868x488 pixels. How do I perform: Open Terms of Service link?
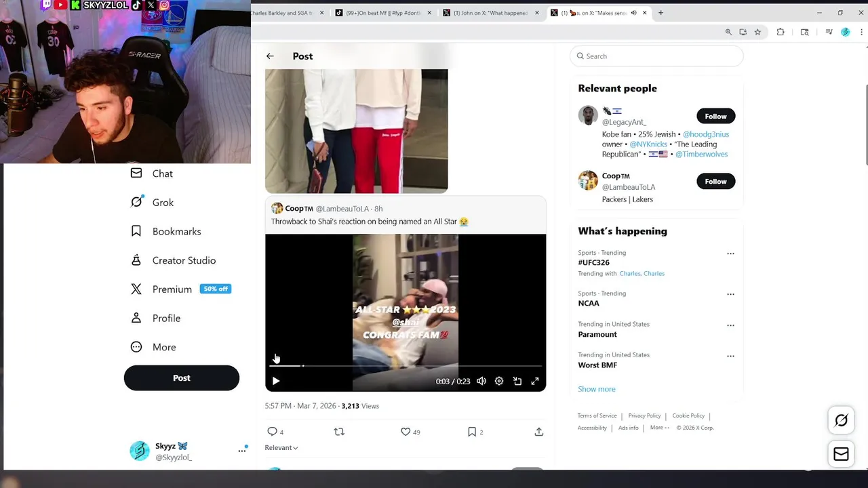click(x=597, y=415)
